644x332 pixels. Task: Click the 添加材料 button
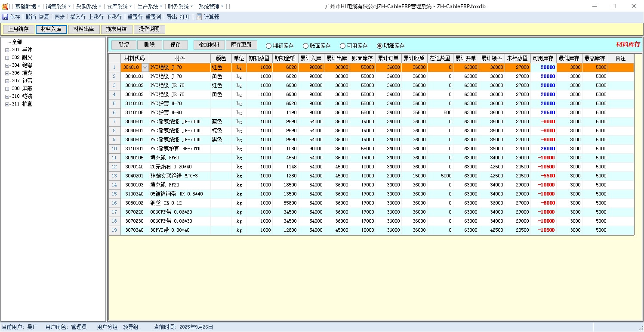pyautogui.click(x=209, y=45)
